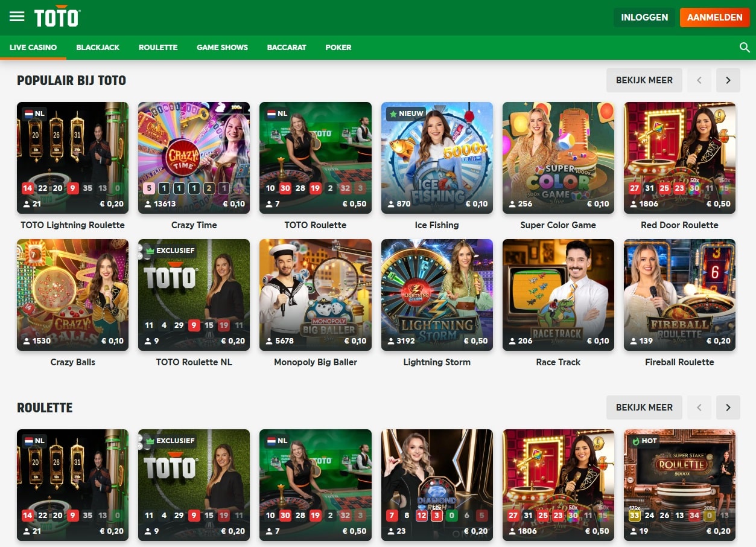Select the Blackjack tab
756x547 pixels.
(x=98, y=47)
